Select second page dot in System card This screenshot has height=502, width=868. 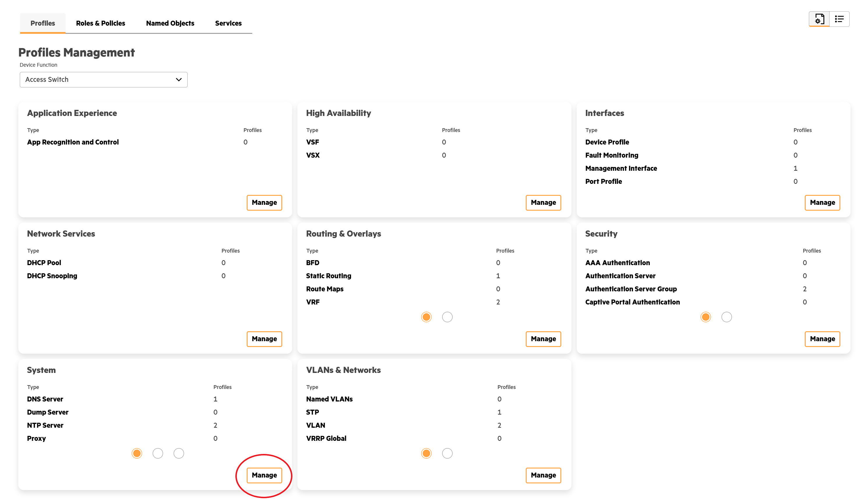pos(157,453)
